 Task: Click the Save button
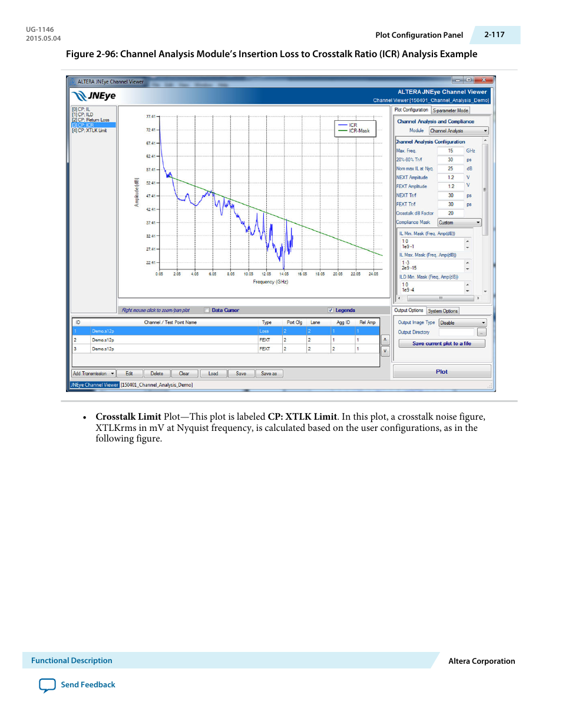(241, 373)
